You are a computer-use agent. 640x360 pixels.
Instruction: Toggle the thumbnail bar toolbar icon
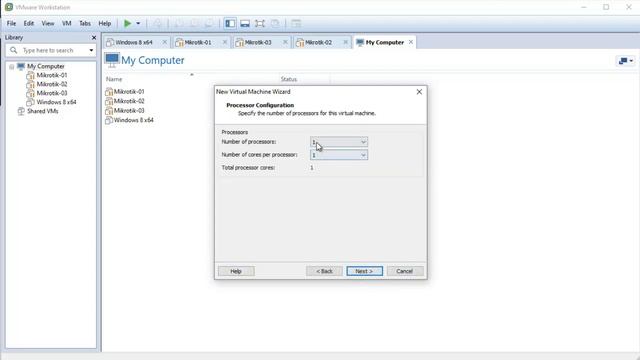245,24
